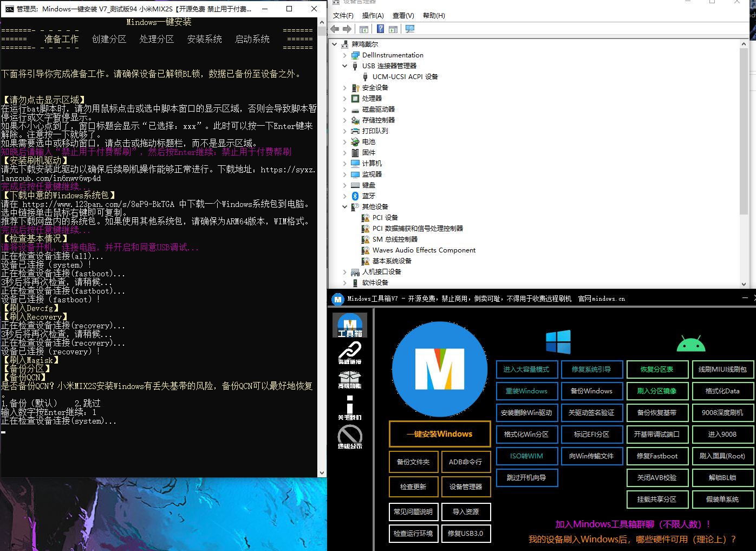
Task: Click the scan for hardware changes icon
Action: pyautogui.click(x=410, y=29)
